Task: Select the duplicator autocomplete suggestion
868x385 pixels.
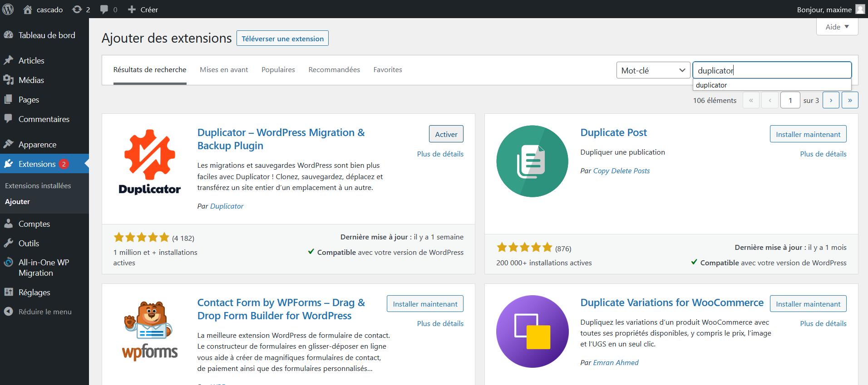Action: click(772, 85)
